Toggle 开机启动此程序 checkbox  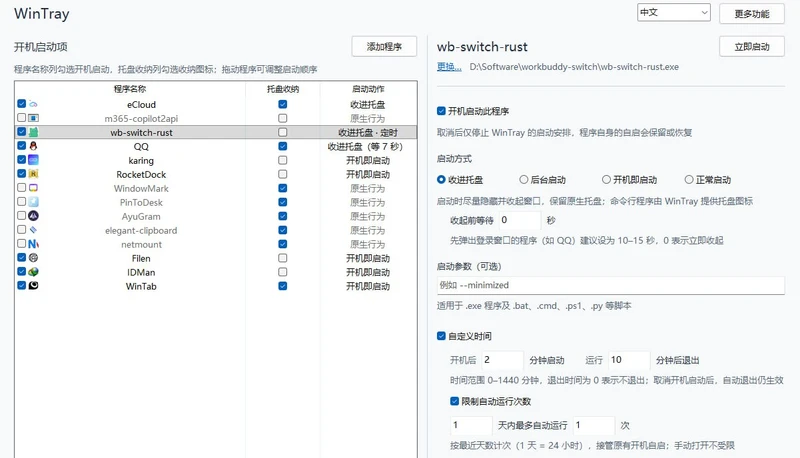pyautogui.click(x=441, y=111)
